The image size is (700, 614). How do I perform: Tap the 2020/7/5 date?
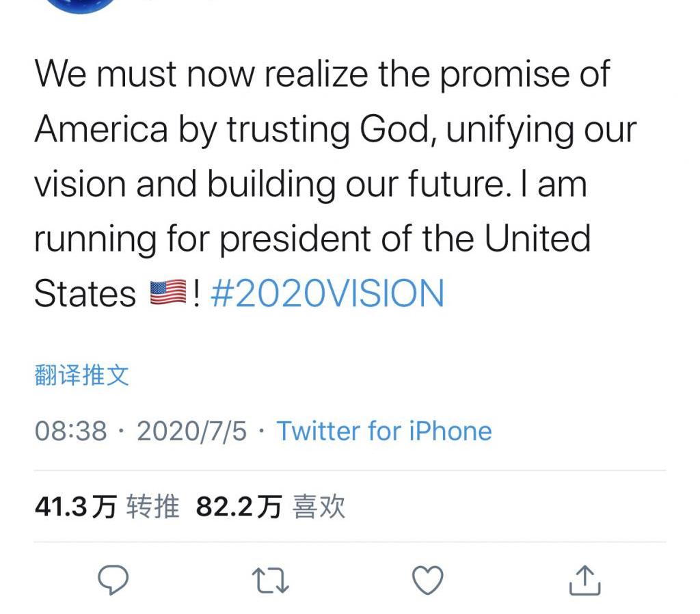coord(191,431)
